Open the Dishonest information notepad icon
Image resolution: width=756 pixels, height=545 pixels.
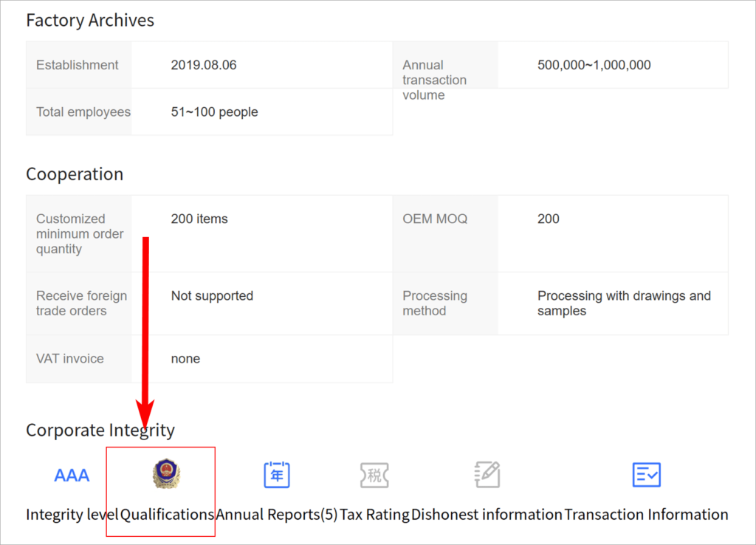[x=487, y=474]
